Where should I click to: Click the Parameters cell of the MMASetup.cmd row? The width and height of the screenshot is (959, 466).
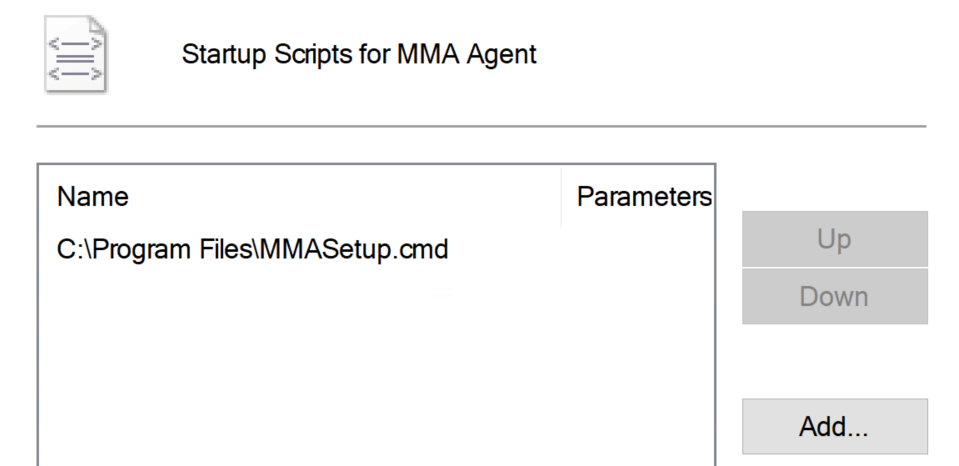(637, 248)
